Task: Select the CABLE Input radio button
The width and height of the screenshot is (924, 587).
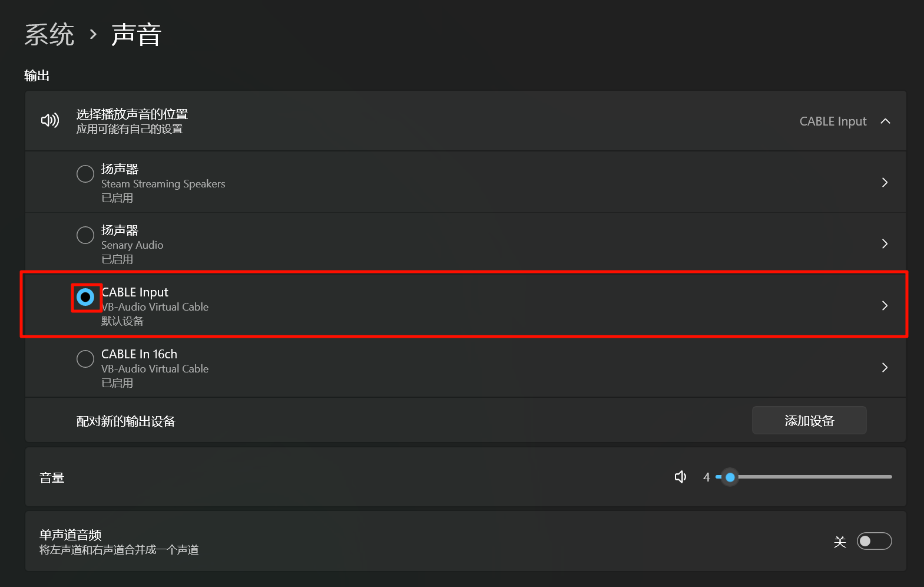Action: [x=85, y=297]
